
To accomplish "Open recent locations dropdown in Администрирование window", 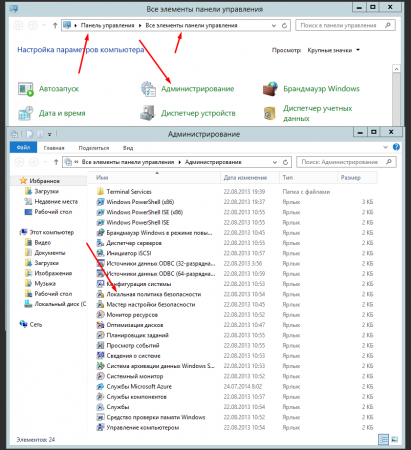I will pos(45,162).
